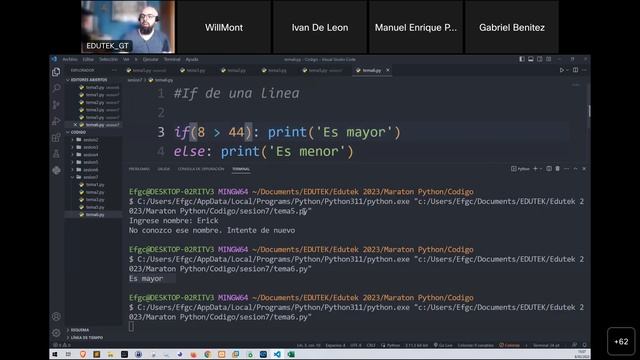This screenshot has height=360, width=640.
Task: Click the Go Live status bar button
Action: click(x=443, y=345)
